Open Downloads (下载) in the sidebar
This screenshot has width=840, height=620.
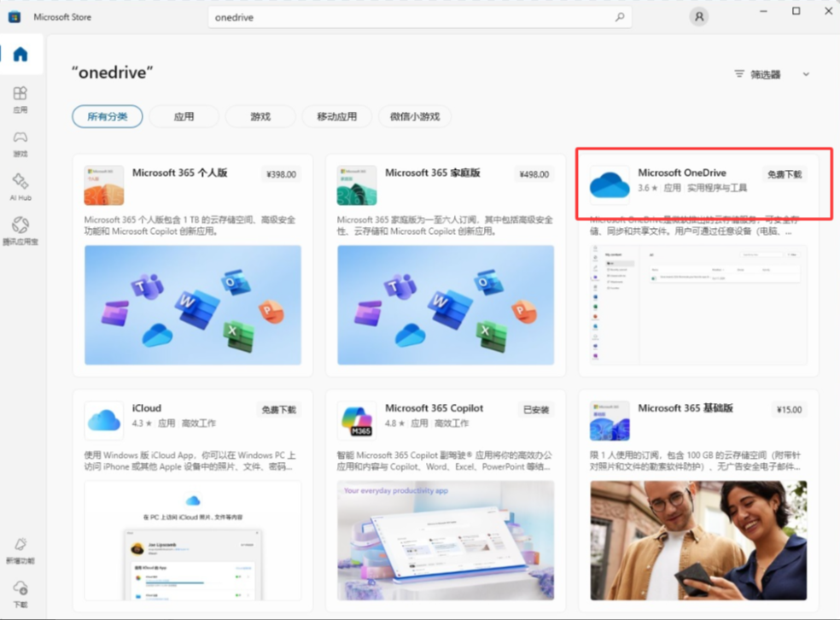pos(20,593)
